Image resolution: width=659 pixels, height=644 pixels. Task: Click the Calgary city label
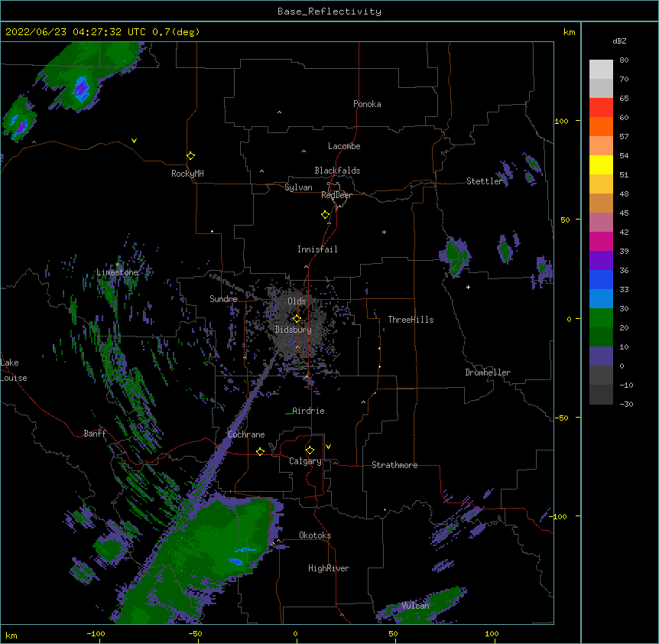pos(305,461)
